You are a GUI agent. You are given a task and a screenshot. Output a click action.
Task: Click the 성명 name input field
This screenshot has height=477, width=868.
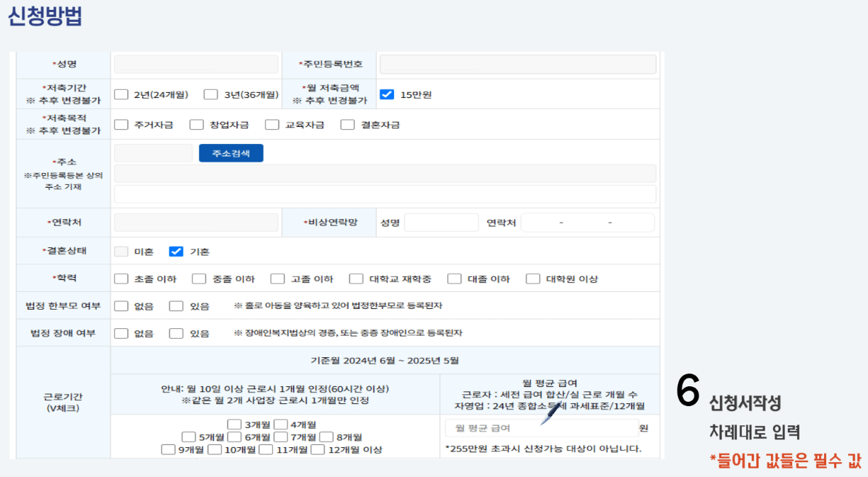(x=196, y=64)
